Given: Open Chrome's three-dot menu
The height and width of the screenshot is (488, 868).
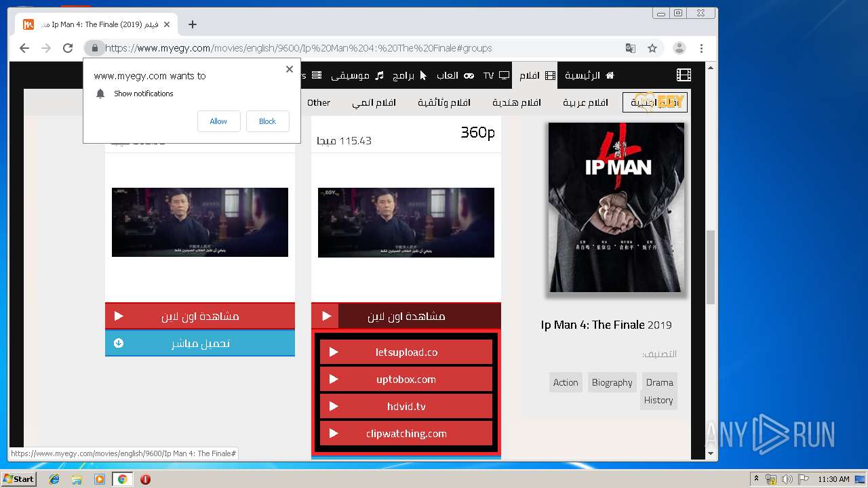Looking at the screenshot, I should [701, 48].
